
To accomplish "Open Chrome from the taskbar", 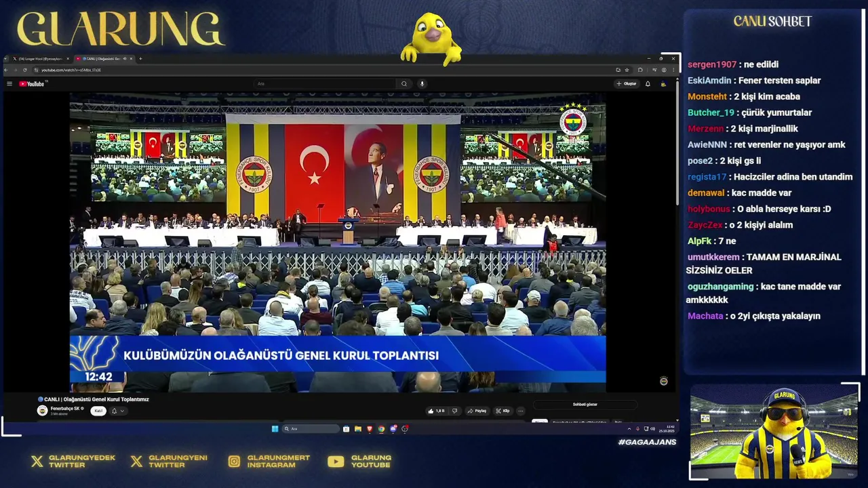I will point(381,429).
